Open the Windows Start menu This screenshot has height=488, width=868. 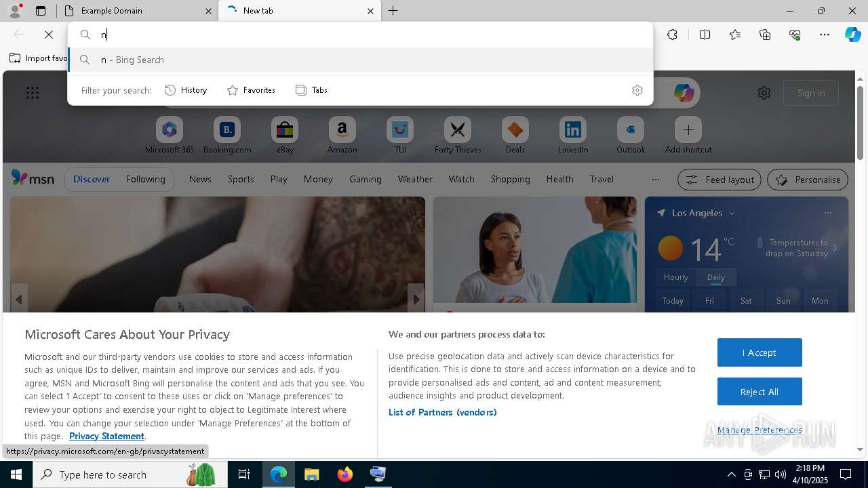16,474
